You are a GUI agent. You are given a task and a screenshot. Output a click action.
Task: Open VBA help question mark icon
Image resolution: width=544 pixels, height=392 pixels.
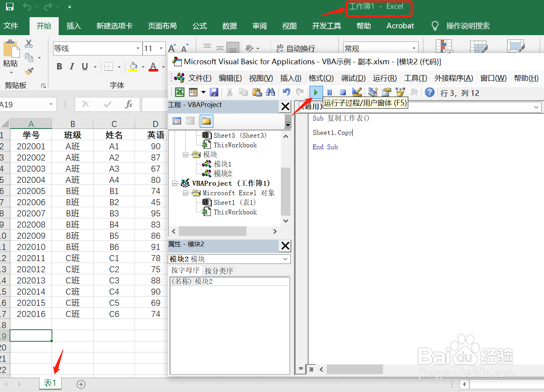point(430,93)
